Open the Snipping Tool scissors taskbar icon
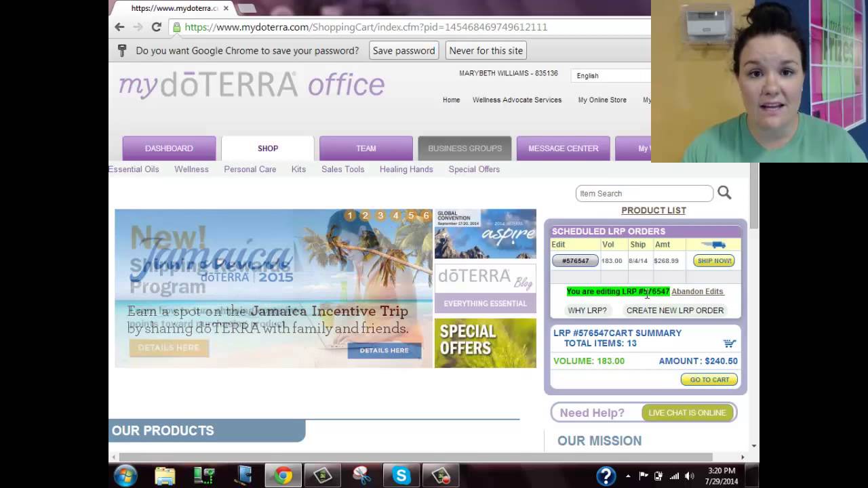 tap(361, 476)
